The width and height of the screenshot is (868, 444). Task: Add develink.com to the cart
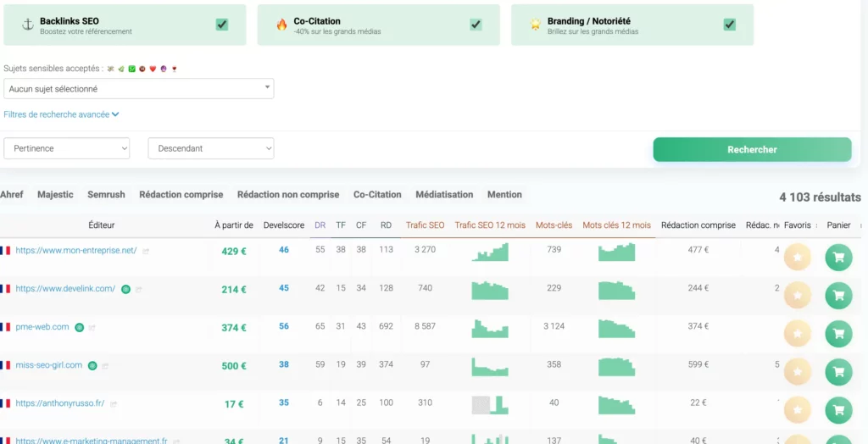838,296
